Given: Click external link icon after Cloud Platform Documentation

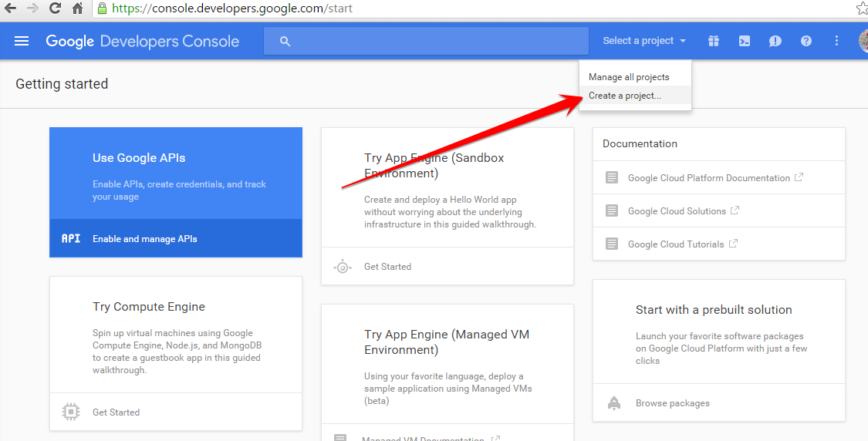Looking at the screenshot, I should tap(799, 177).
